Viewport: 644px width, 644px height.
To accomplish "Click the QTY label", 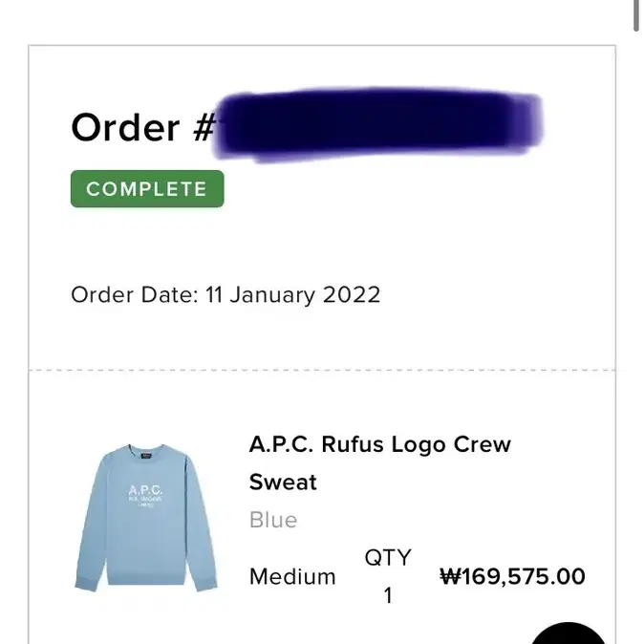I will tap(388, 558).
